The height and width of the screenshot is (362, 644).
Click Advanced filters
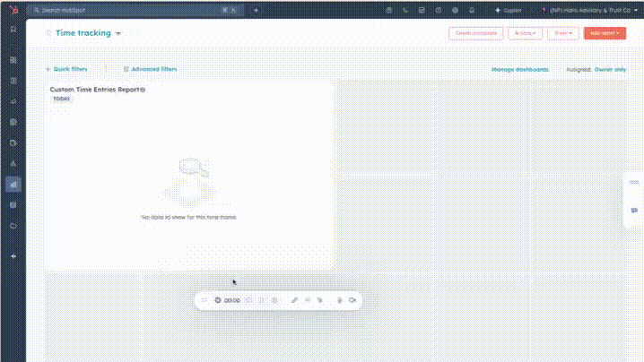(150, 69)
